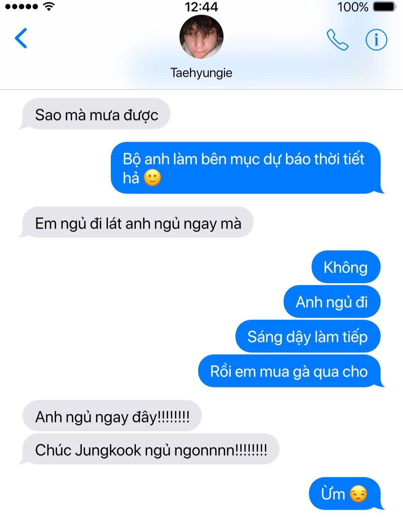This screenshot has height=532, width=403.
Task: Select the "Em ngủ đi lát anh ngủ ngay mà" bubble
Action: tap(137, 223)
